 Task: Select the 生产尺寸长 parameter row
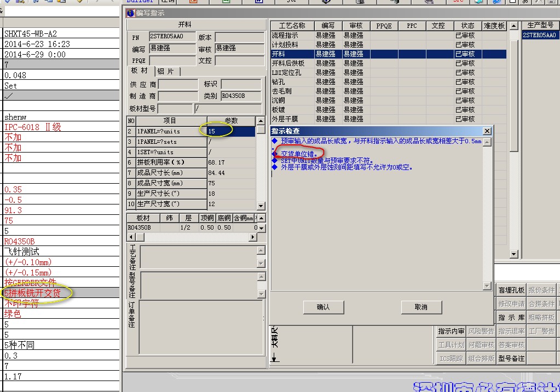click(x=191, y=194)
